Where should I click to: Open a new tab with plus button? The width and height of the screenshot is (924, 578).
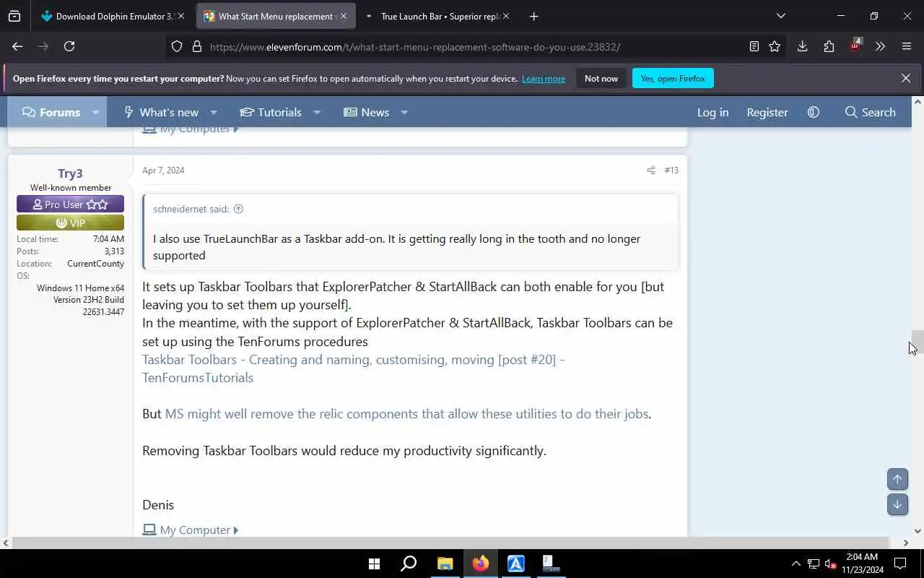(533, 16)
